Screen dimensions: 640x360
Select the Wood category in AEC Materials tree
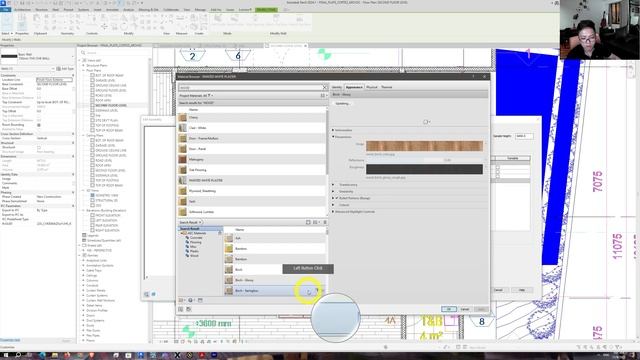coord(194,256)
